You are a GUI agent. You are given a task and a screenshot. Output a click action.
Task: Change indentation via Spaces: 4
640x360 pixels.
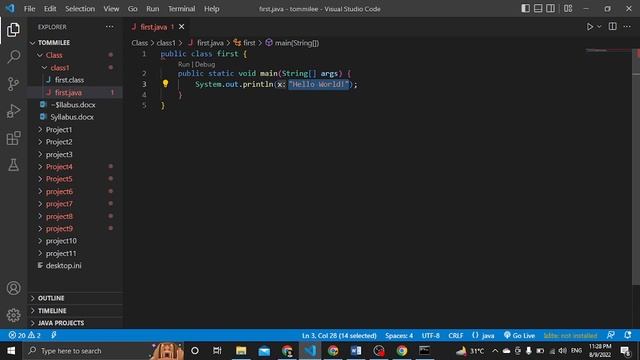pos(399,336)
